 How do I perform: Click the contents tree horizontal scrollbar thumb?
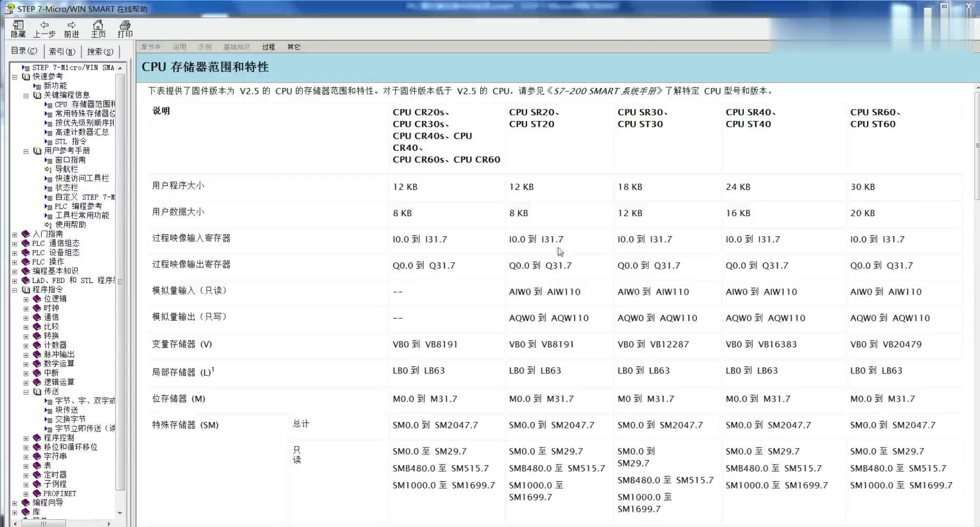pos(43,524)
